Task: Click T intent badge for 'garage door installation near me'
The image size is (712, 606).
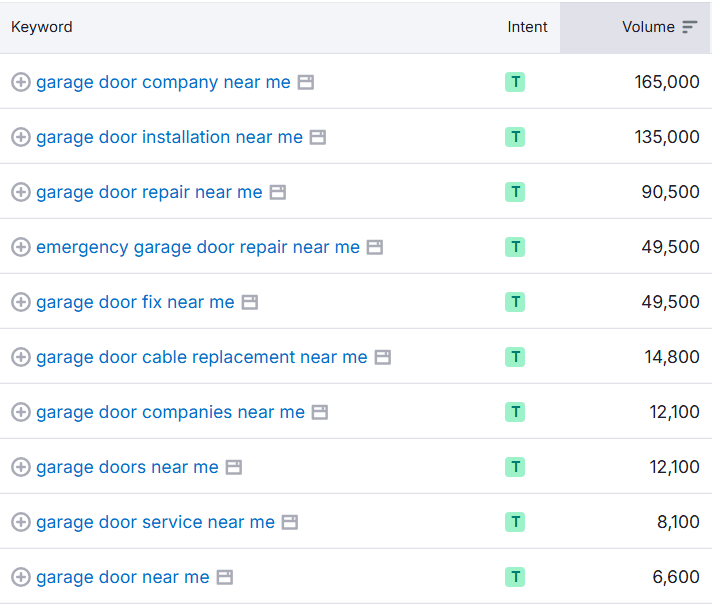Action: click(515, 137)
